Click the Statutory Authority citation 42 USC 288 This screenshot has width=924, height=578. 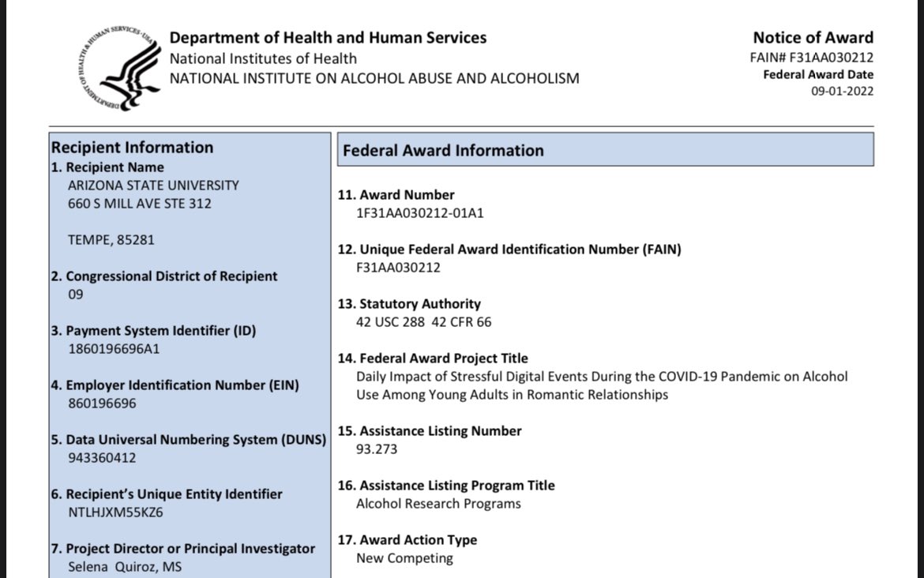391,321
